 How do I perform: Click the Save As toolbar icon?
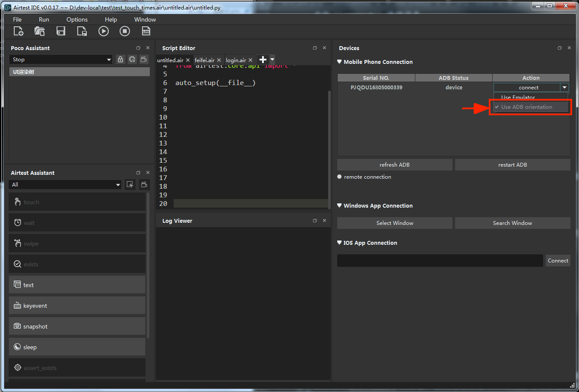pos(82,31)
